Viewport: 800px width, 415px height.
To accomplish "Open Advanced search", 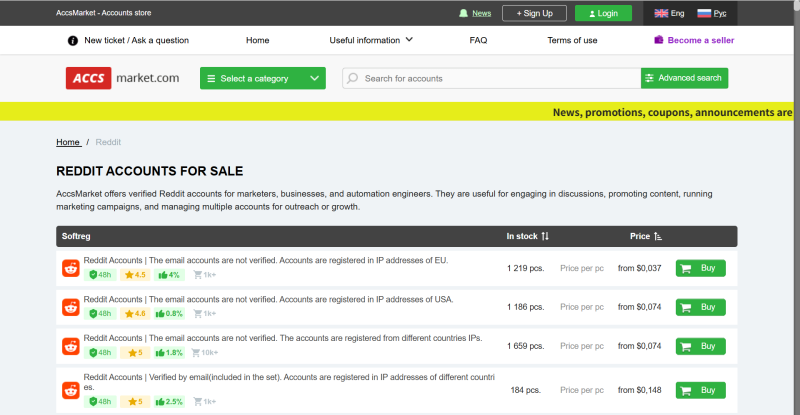I will click(x=684, y=78).
